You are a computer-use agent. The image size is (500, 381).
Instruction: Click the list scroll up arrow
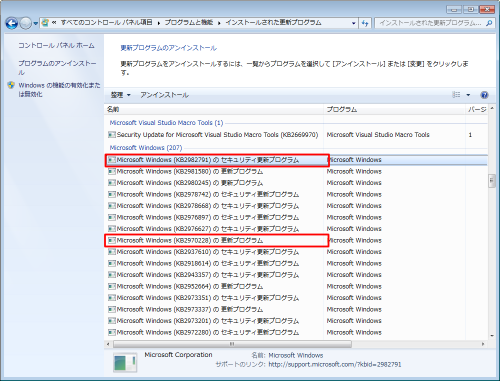(x=492, y=109)
